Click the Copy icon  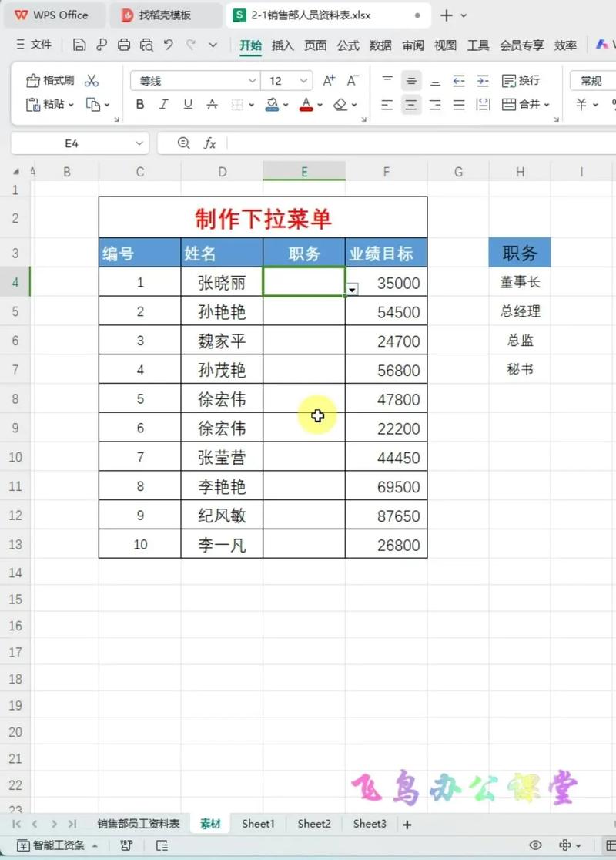click(92, 104)
